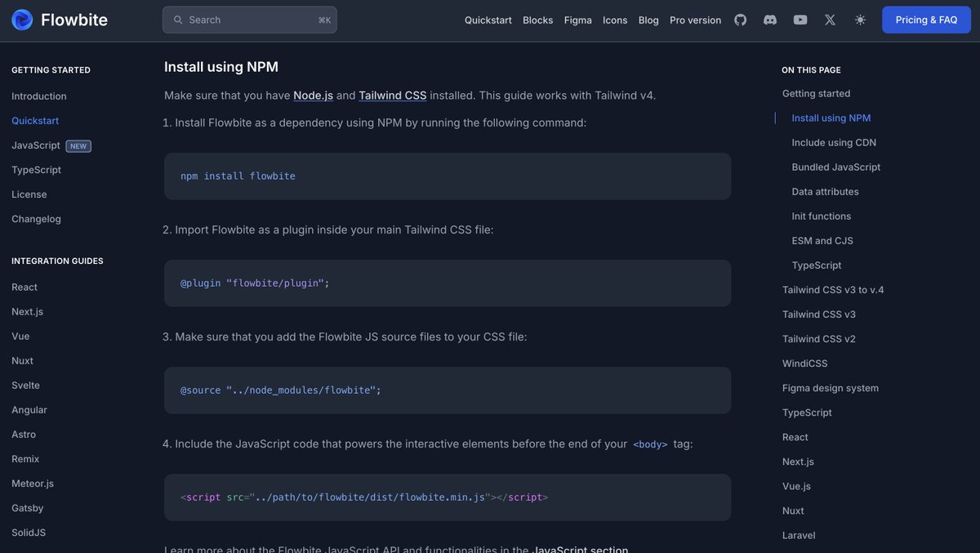
Task: Open Meteor.js integration guide
Action: click(x=33, y=484)
